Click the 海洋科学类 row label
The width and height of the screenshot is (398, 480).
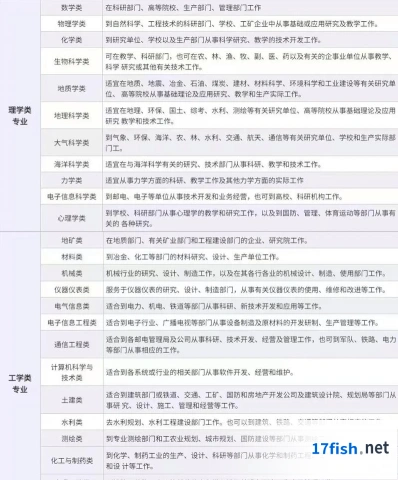(72, 164)
